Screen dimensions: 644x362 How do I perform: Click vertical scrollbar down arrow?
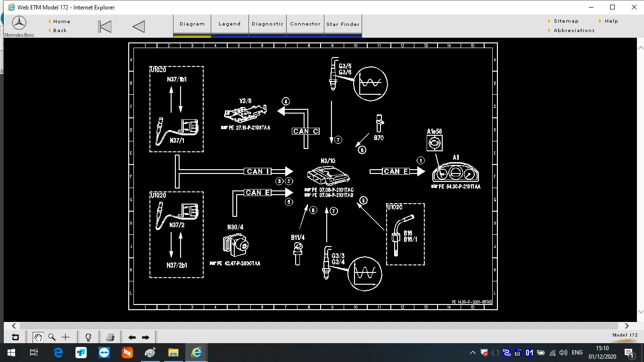640,312
